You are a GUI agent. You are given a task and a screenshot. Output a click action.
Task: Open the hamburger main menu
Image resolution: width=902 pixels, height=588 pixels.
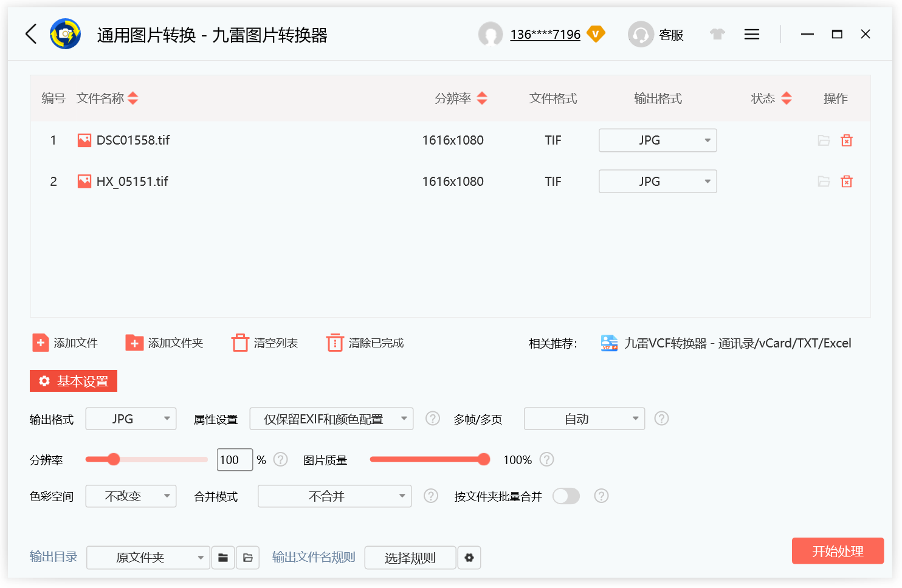752,34
